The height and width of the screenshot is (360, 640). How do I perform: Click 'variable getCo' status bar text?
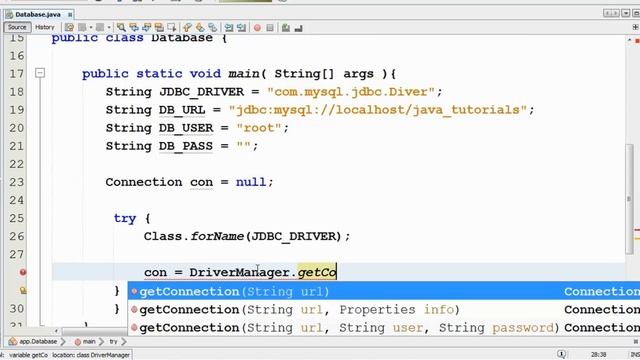click(28, 355)
